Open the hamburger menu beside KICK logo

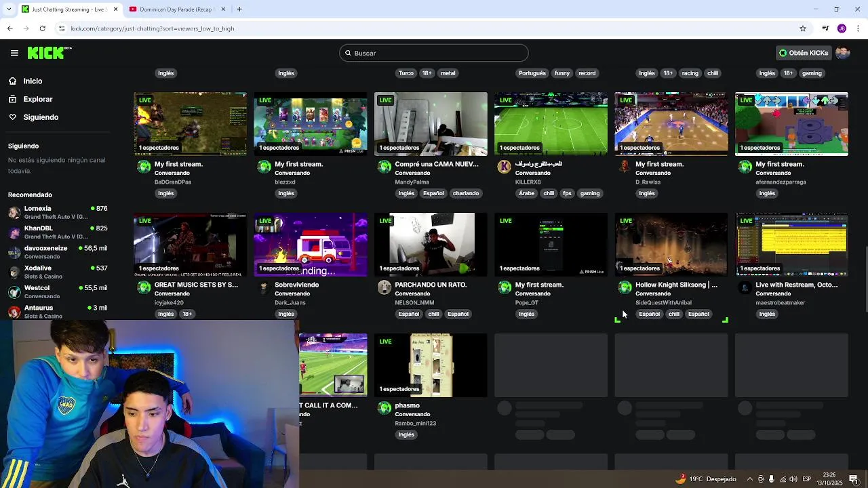pos(14,53)
